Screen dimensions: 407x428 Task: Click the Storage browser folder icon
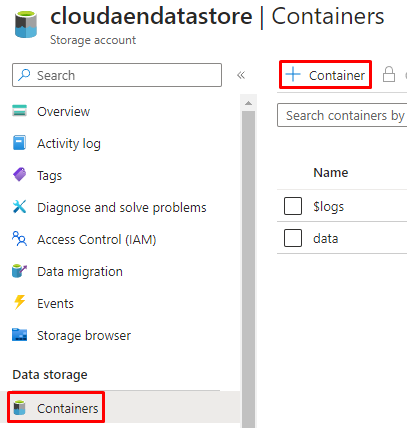(x=19, y=335)
